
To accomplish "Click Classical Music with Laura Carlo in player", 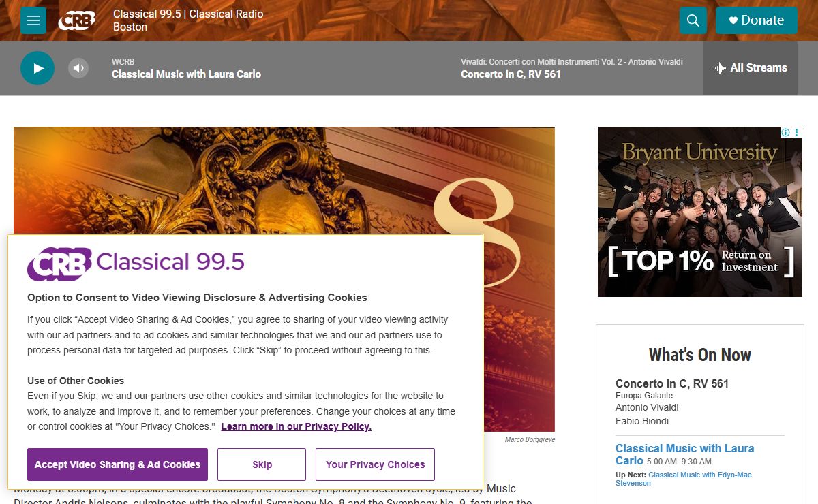I will click(186, 74).
